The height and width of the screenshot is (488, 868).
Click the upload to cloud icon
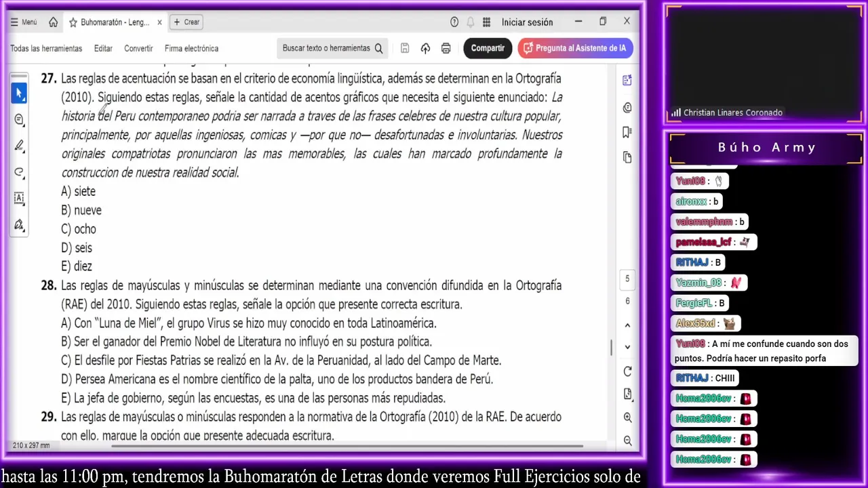coord(425,48)
